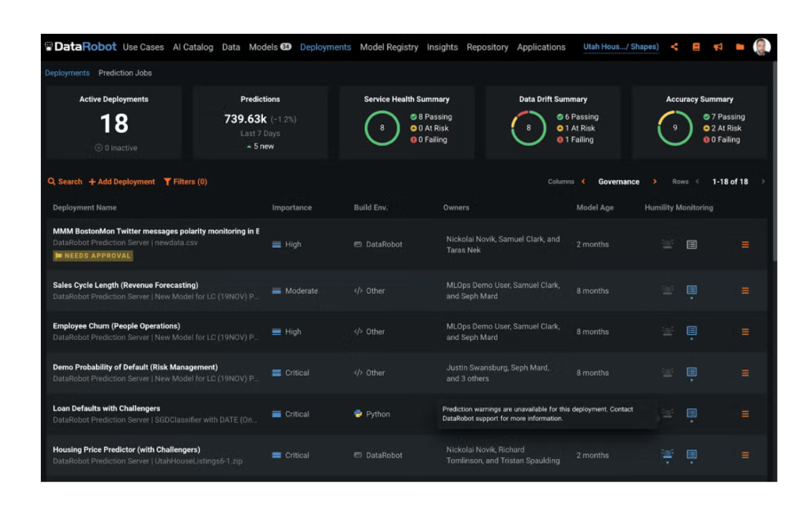Open AI Catalog menu

pyautogui.click(x=193, y=47)
